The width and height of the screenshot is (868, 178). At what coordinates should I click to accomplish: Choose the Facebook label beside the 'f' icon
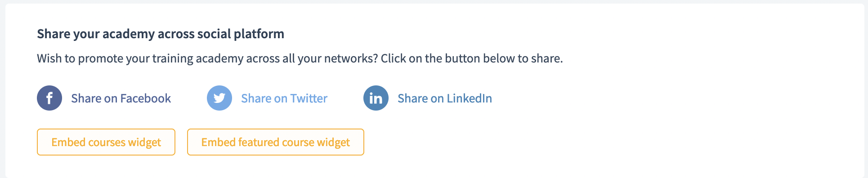121,98
